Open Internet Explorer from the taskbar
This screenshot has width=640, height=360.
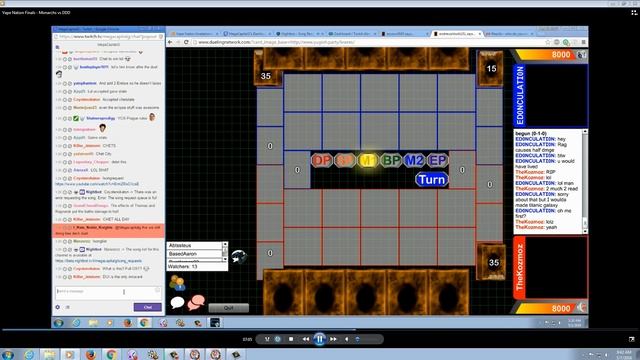click(x=29, y=354)
